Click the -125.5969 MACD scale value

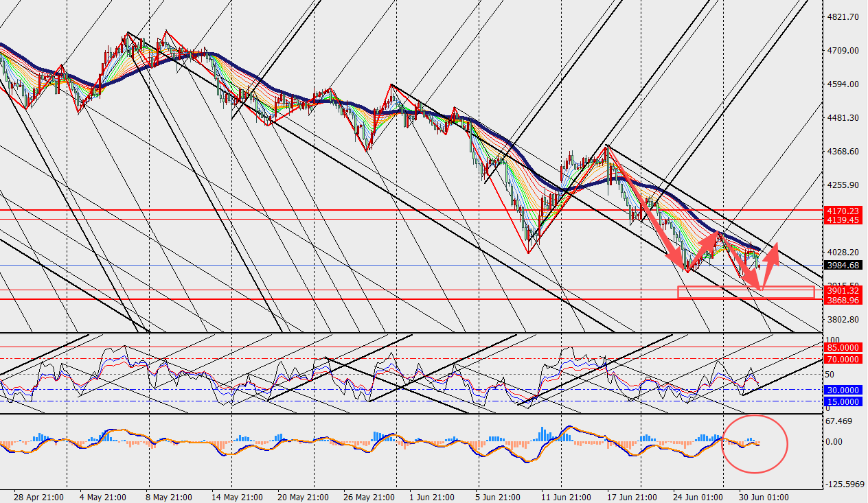pyautogui.click(x=845, y=484)
